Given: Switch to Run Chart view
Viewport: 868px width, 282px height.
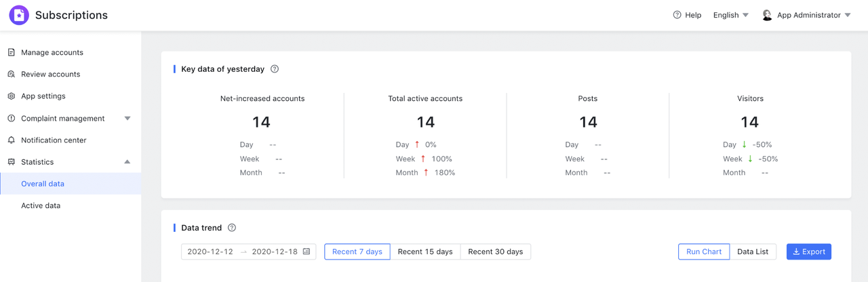Looking at the screenshot, I should coord(703,251).
